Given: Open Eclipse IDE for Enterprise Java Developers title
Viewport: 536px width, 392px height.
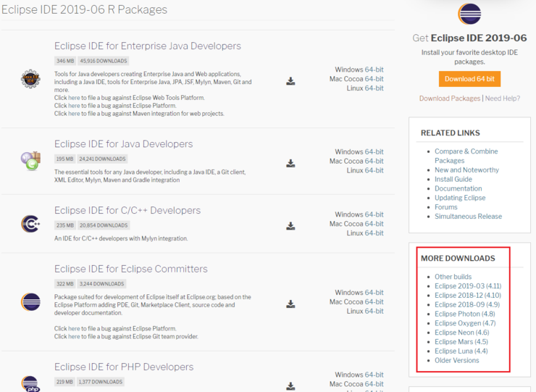Looking at the screenshot, I should click(x=147, y=46).
